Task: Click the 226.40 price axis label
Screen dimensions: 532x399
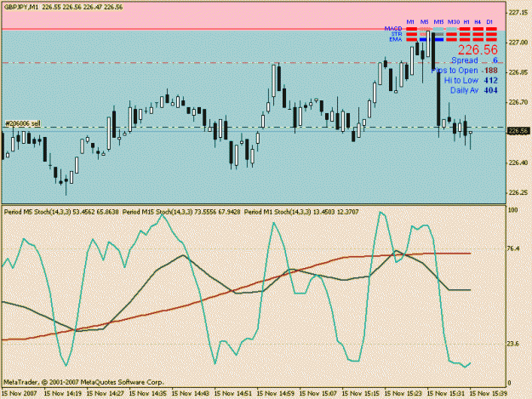Action: (x=518, y=162)
